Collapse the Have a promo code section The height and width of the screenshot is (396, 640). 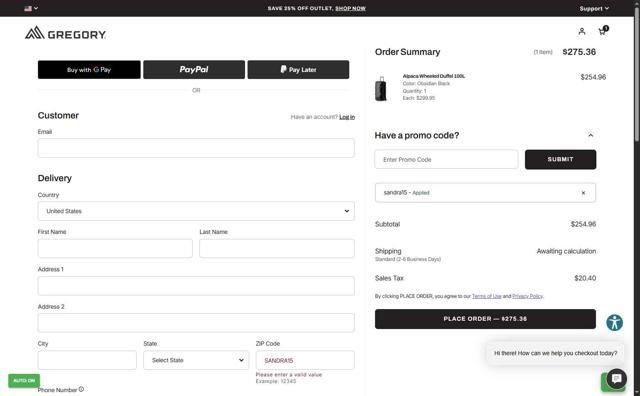pos(591,135)
